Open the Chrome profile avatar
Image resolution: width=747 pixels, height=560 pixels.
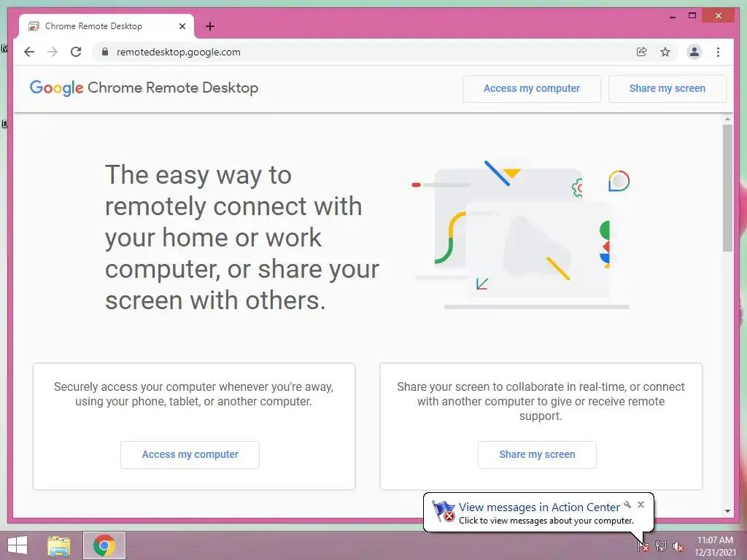694,52
